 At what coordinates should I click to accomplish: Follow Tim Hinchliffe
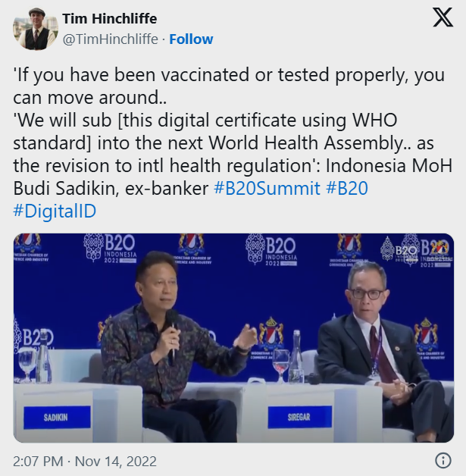click(191, 39)
